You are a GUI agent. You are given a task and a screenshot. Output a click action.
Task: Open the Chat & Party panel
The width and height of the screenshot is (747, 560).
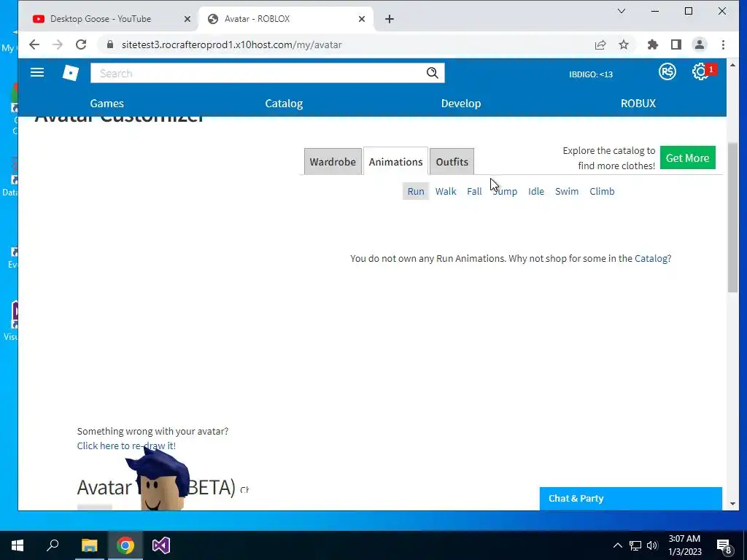tap(631, 499)
